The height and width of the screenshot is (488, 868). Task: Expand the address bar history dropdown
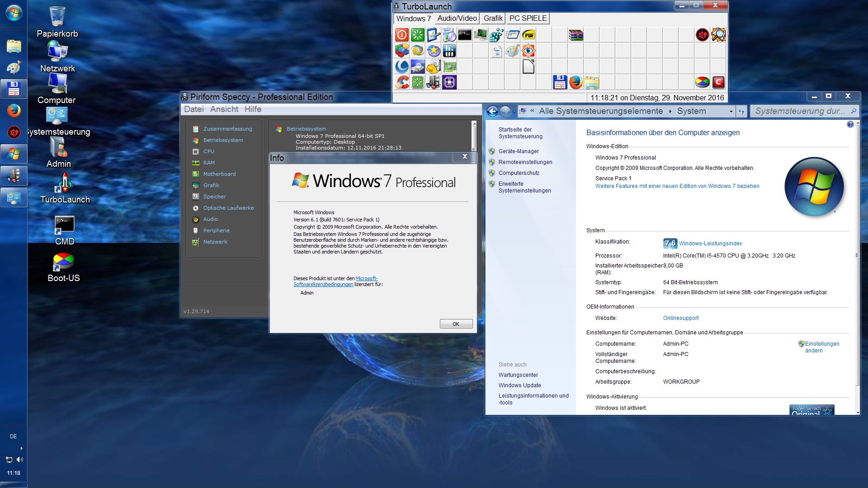(731, 111)
